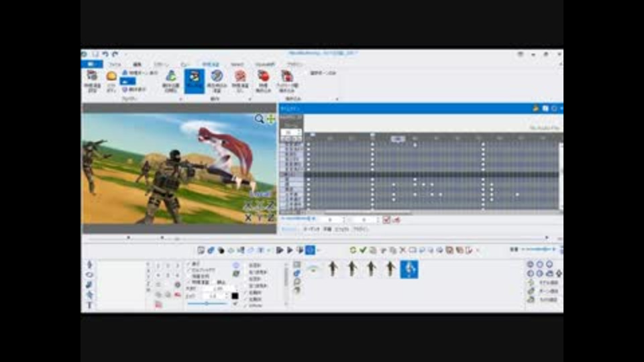Click the save icon in the title bar

(96, 54)
